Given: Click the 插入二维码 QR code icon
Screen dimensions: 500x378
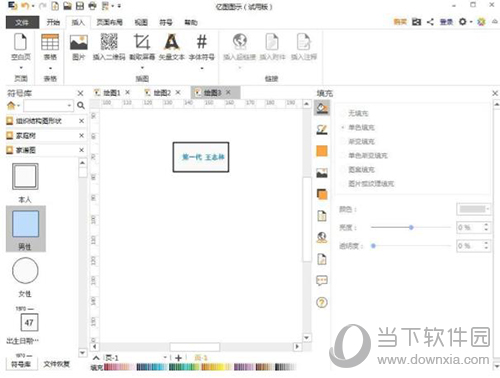Looking at the screenshot, I should [x=109, y=42].
